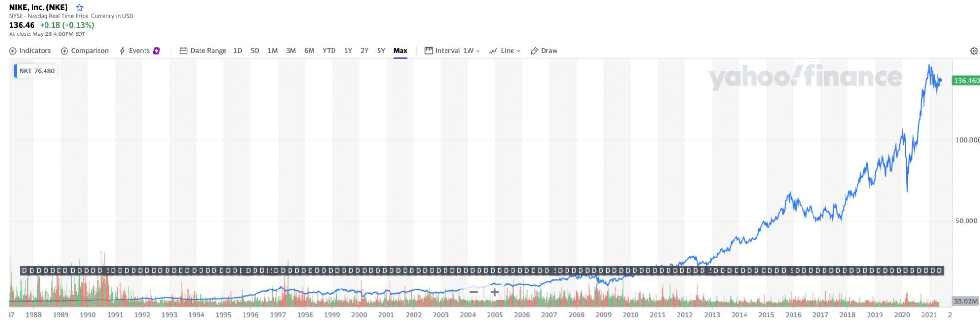Open chart settings gear icon
Viewport: 980px width, 322px height.
tap(974, 51)
